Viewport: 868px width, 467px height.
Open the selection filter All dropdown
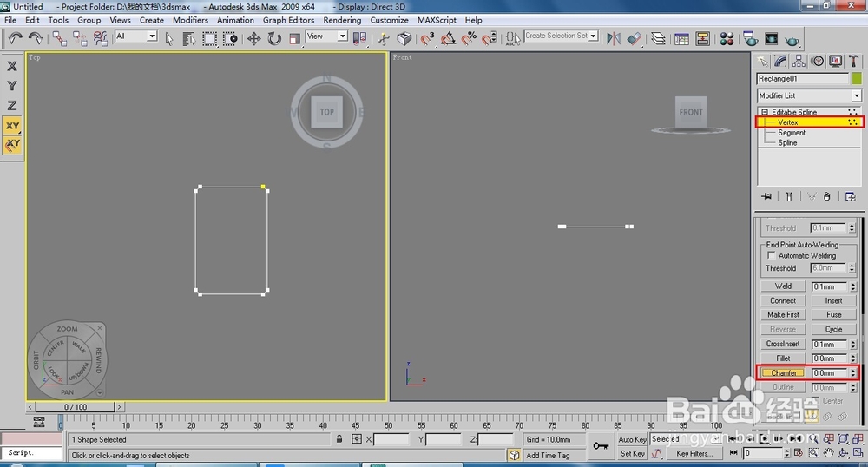pos(136,36)
